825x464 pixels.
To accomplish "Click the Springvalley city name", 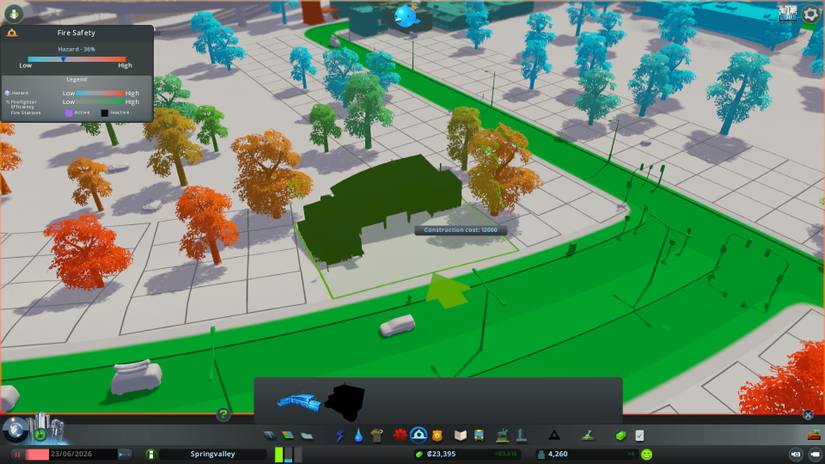I will [x=213, y=454].
